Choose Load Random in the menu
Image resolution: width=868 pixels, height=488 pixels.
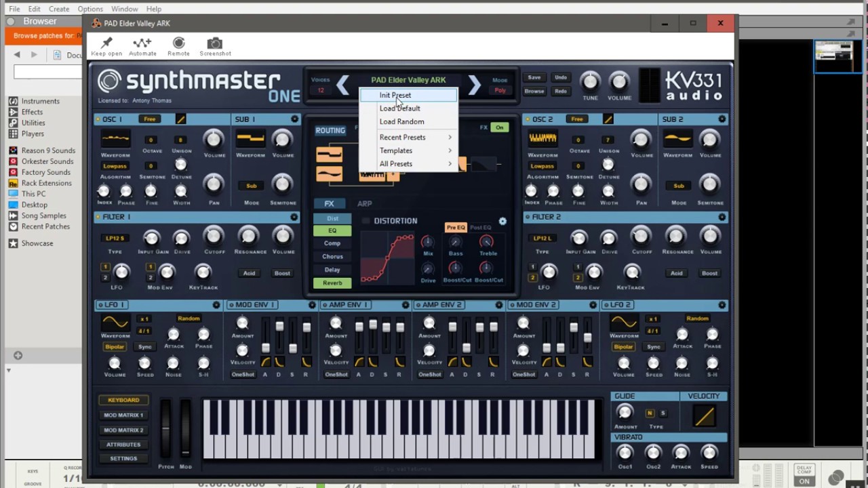coord(408,122)
